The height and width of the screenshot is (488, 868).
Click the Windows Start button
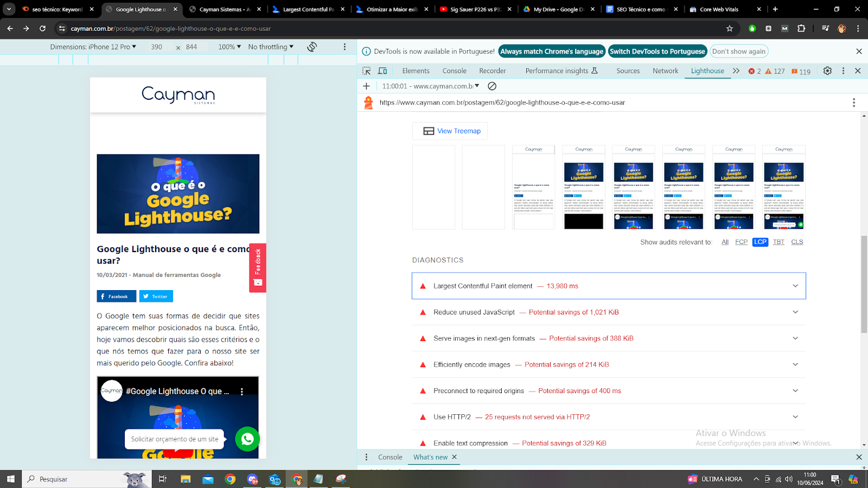[10, 479]
